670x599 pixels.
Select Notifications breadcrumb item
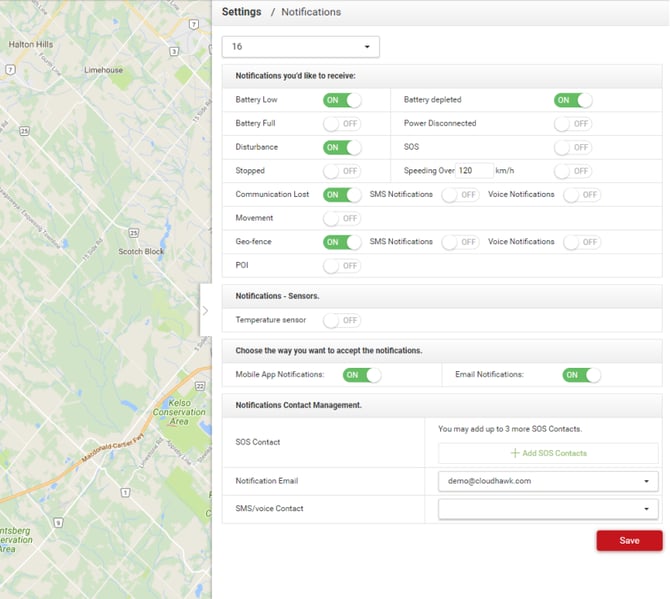click(x=311, y=12)
